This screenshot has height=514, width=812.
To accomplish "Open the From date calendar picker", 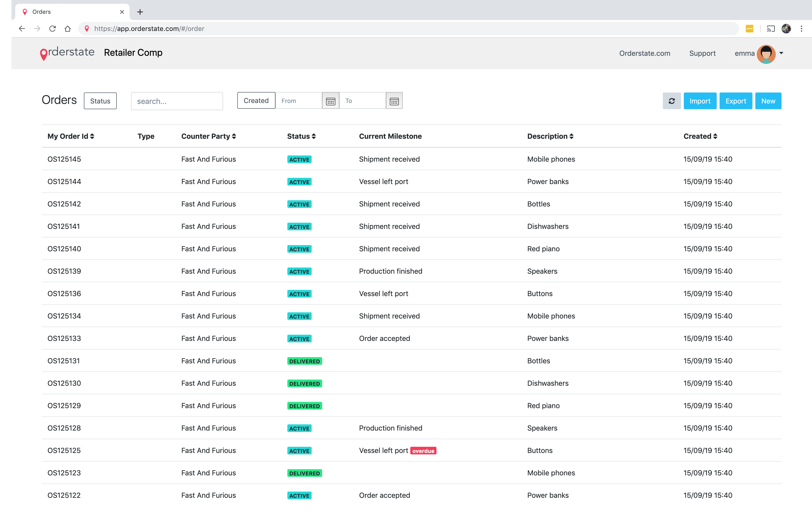I will click(x=330, y=101).
